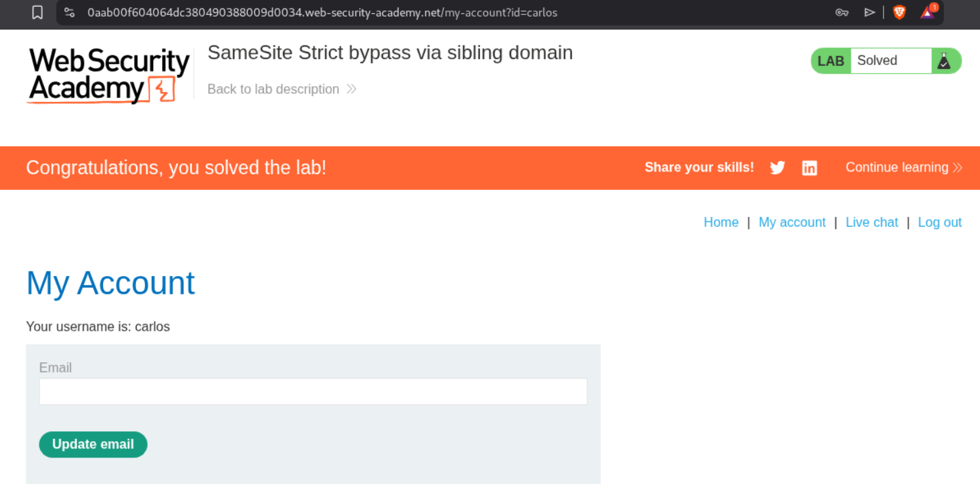This screenshot has width=980, height=497.
Task: Click the bookmark icon in browser toolbar
Action: [37, 12]
